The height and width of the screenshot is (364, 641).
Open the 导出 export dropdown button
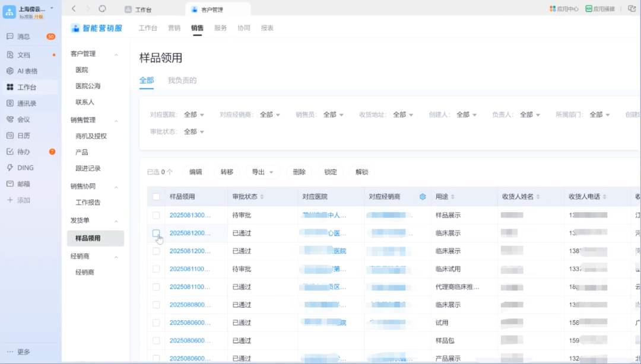click(x=262, y=172)
